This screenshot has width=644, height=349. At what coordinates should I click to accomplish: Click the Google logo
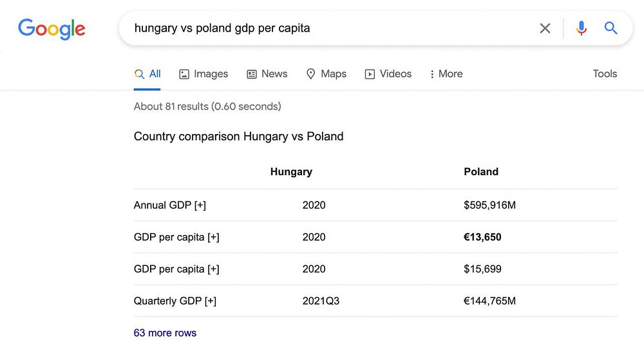point(52,28)
